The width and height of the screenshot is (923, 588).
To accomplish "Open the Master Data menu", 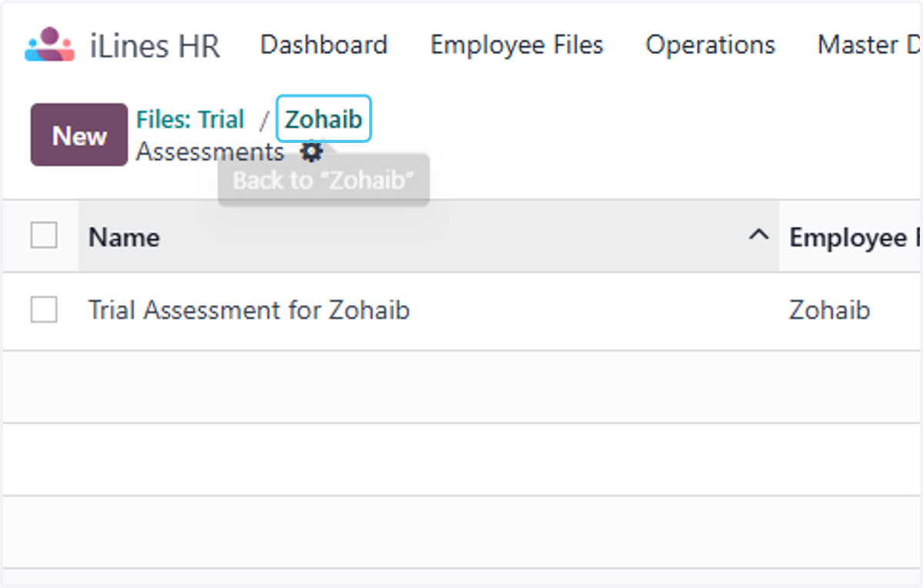I will coord(870,45).
